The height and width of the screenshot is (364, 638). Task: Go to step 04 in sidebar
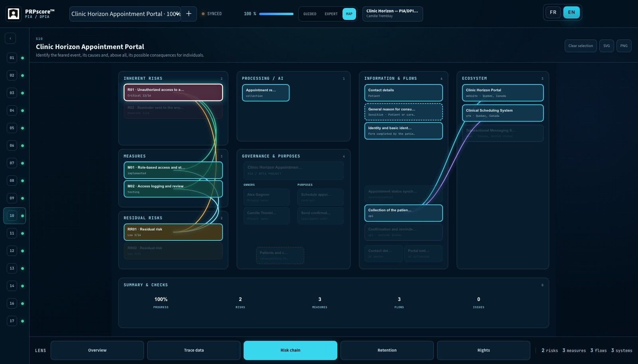[x=12, y=110]
